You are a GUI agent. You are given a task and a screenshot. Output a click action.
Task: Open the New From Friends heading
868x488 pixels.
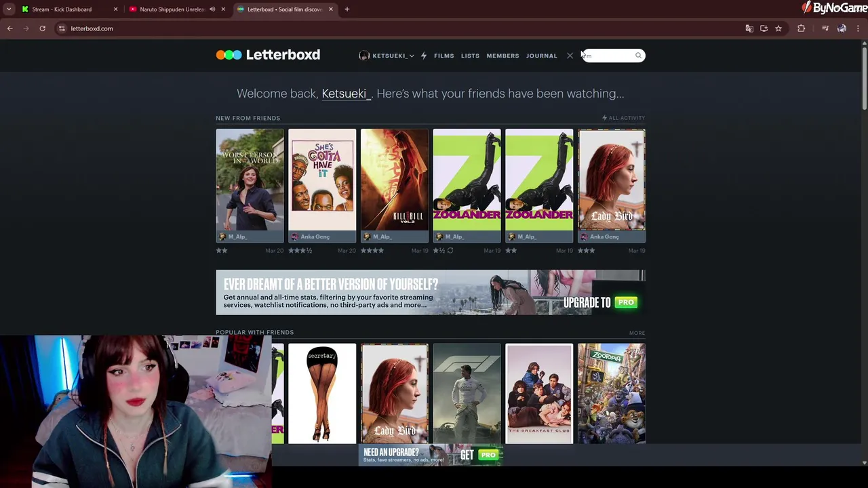[x=248, y=118]
